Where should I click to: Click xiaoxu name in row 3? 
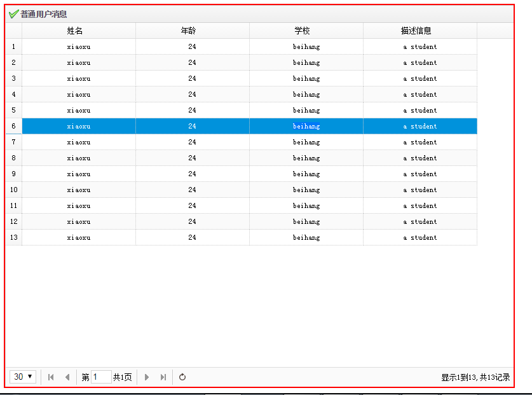tap(79, 78)
